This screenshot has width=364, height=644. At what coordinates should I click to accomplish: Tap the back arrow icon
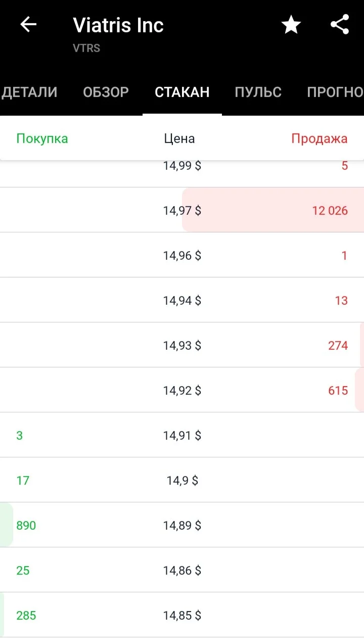pos(28,25)
